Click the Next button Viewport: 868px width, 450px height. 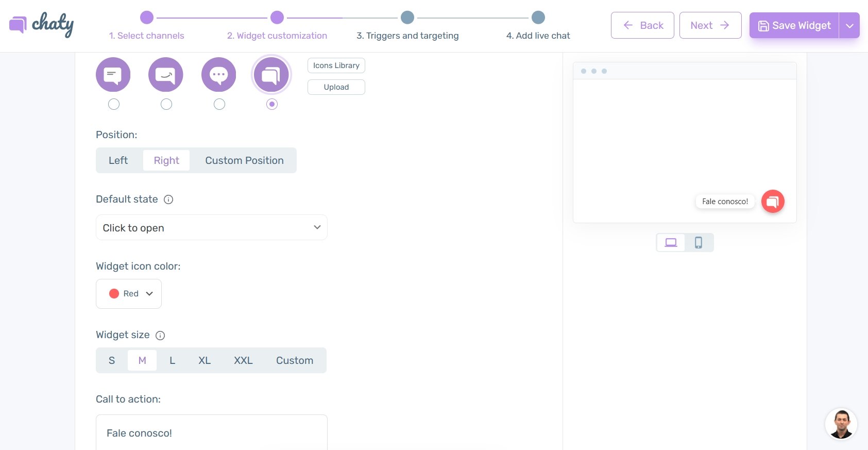[710, 25]
